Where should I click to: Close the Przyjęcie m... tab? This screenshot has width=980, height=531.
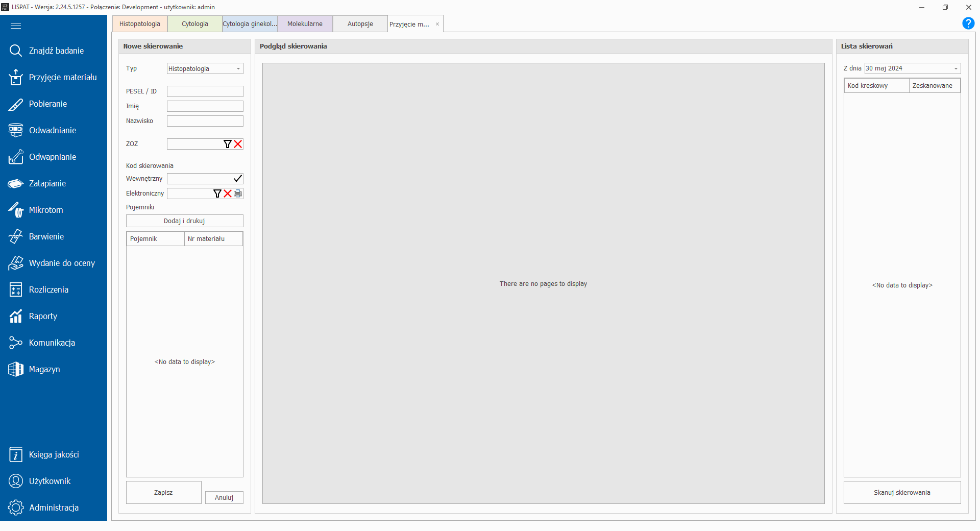[437, 24]
